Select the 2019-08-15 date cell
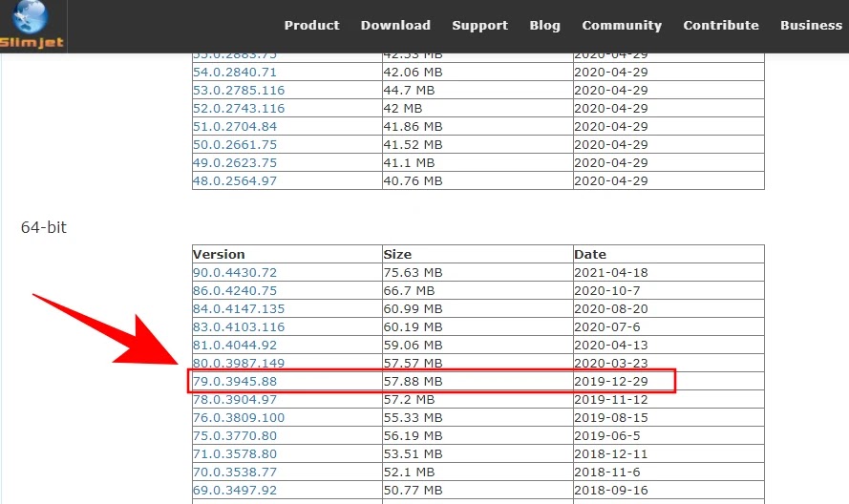This screenshot has height=504, width=849. coord(669,417)
